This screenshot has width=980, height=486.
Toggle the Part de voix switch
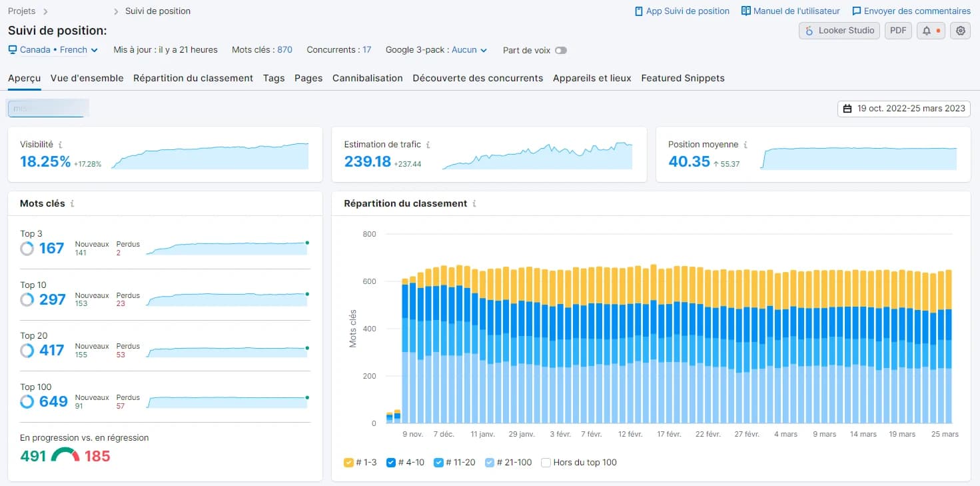pos(560,50)
